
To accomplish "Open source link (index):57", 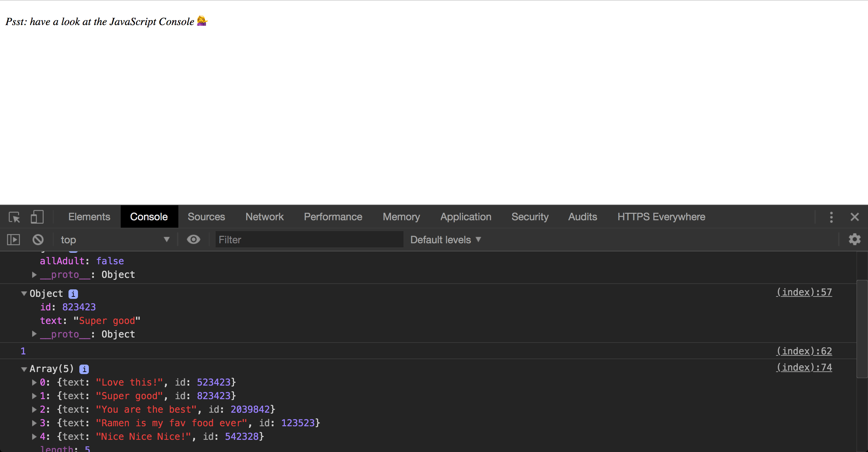I will [x=804, y=292].
